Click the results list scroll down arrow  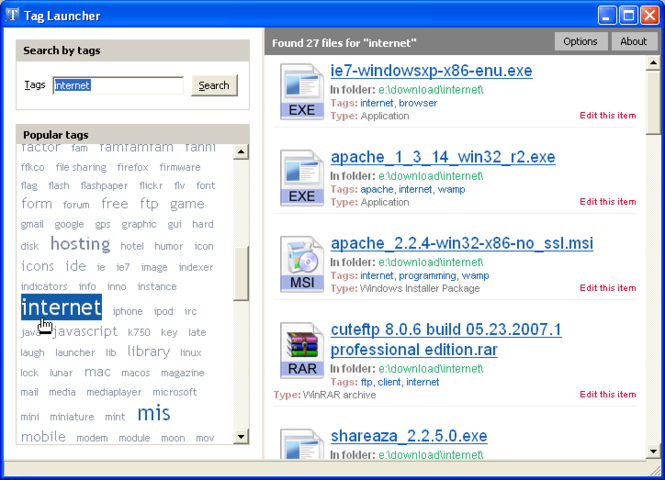[653, 451]
